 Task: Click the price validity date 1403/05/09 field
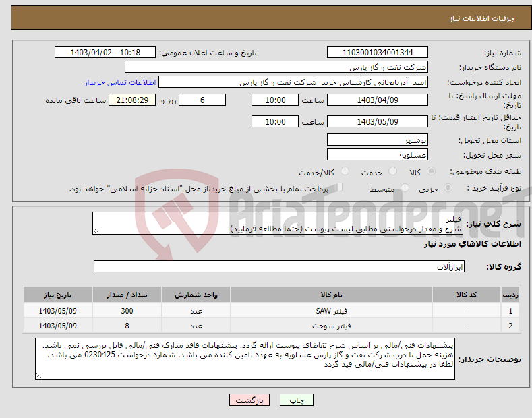tap(378, 121)
